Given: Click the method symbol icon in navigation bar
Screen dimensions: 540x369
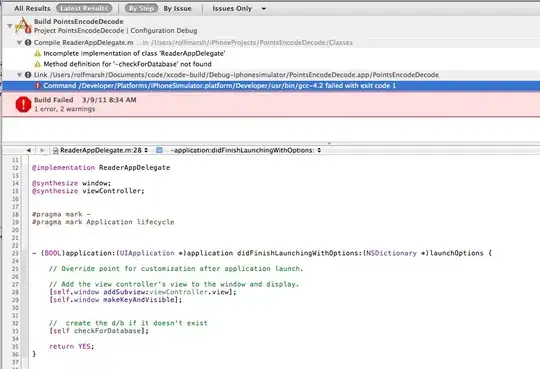Looking at the screenshot, I should tap(159, 150).
